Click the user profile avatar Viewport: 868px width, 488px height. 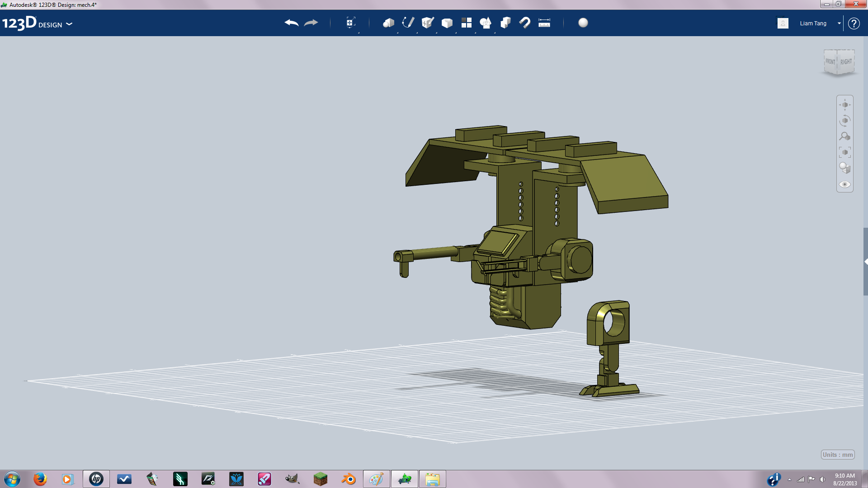[783, 23]
